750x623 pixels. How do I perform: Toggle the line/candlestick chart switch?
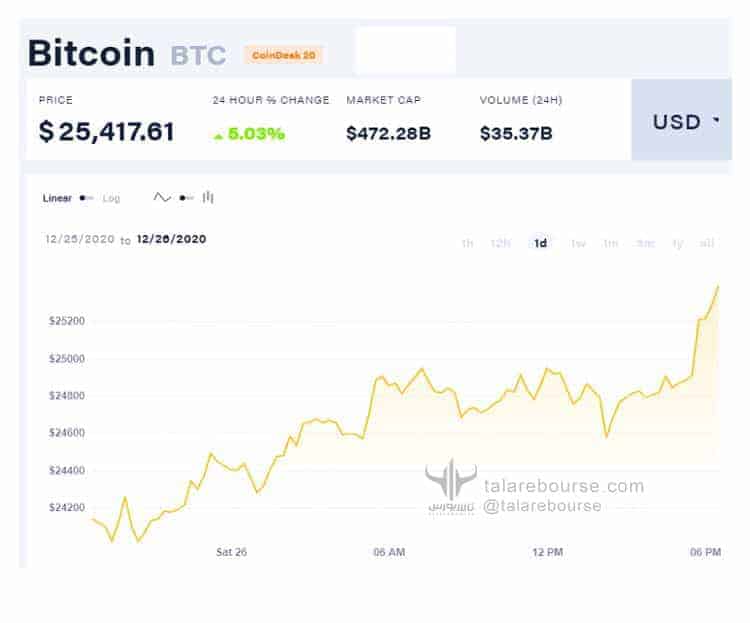pyautogui.click(x=186, y=198)
